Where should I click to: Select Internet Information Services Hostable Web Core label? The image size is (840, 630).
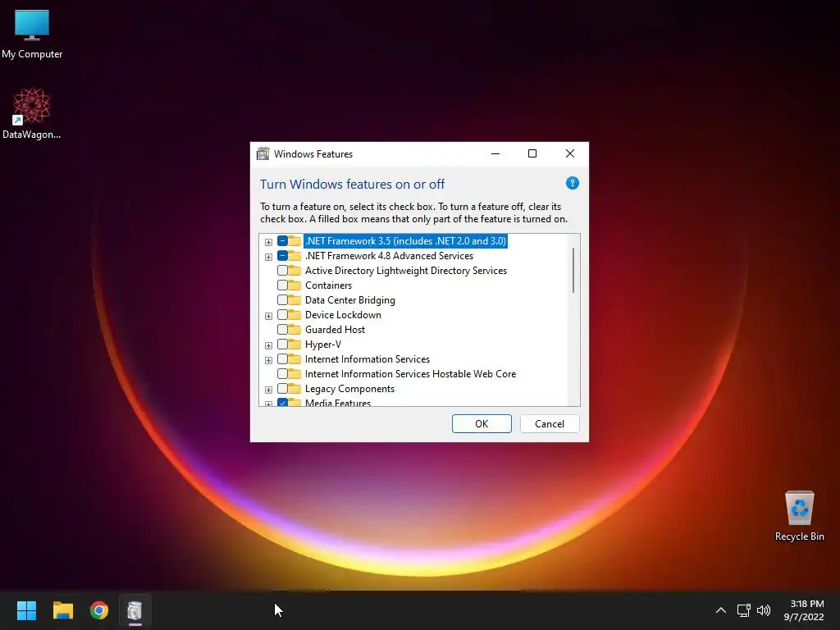pos(410,373)
